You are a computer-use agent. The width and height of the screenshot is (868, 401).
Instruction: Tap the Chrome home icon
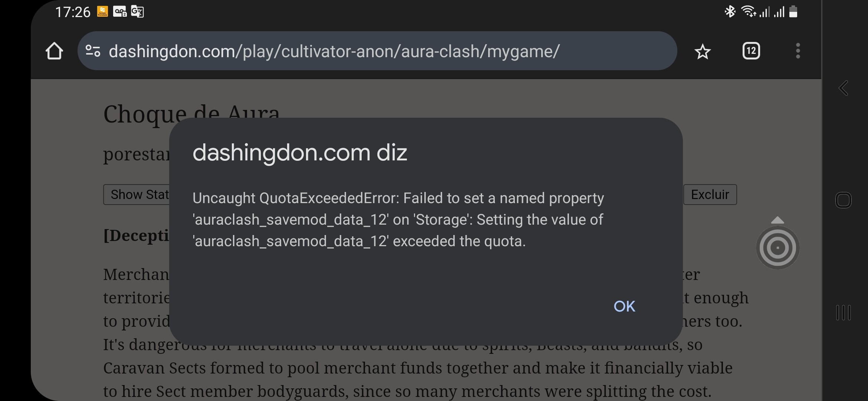54,51
